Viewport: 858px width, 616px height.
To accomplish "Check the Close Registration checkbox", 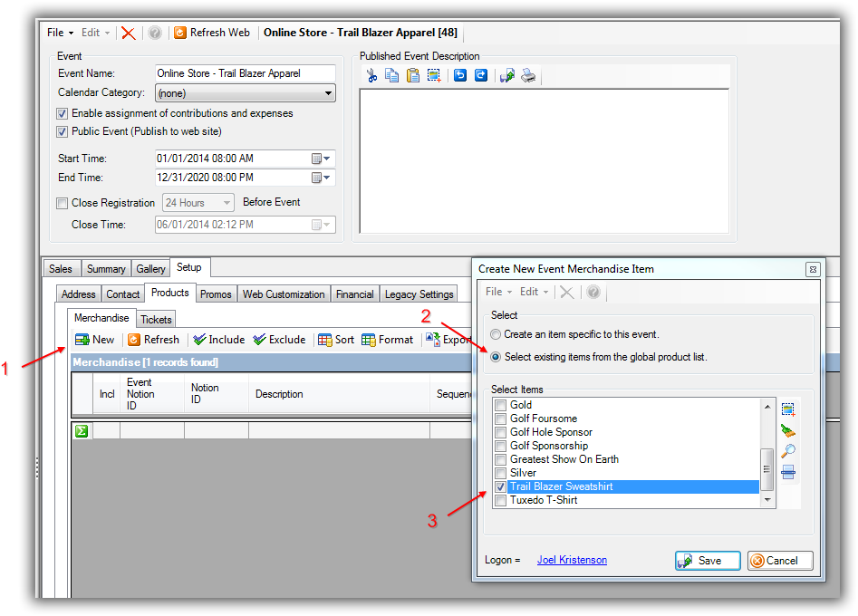I will click(63, 203).
